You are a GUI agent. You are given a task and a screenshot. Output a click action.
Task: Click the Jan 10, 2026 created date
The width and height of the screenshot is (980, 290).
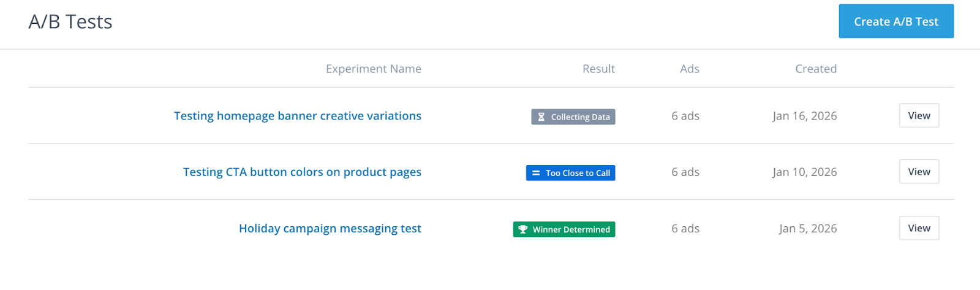point(804,172)
